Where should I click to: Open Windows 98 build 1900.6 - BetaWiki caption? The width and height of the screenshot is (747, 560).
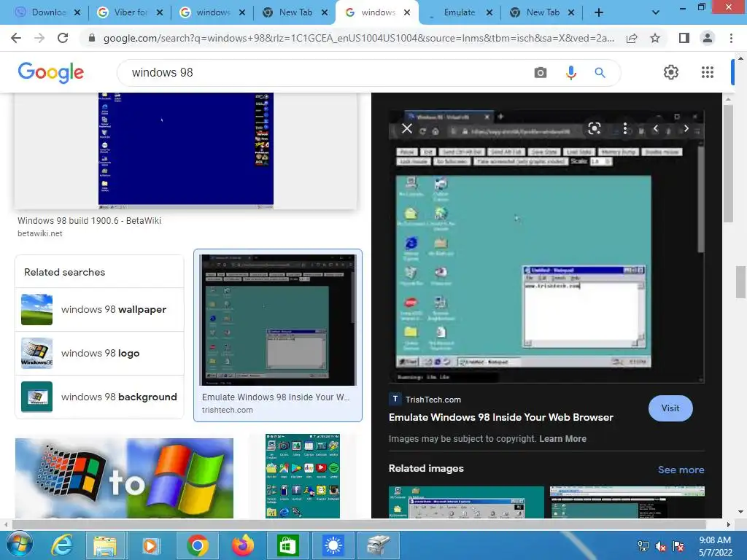(x=89, y=220)
